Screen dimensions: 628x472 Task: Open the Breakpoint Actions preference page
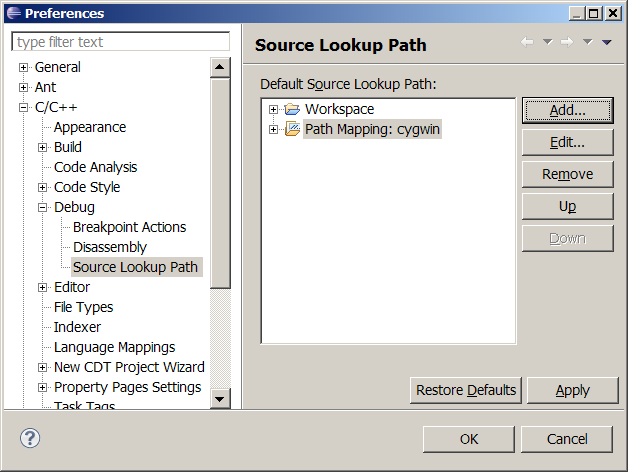(x=129, y=227)
